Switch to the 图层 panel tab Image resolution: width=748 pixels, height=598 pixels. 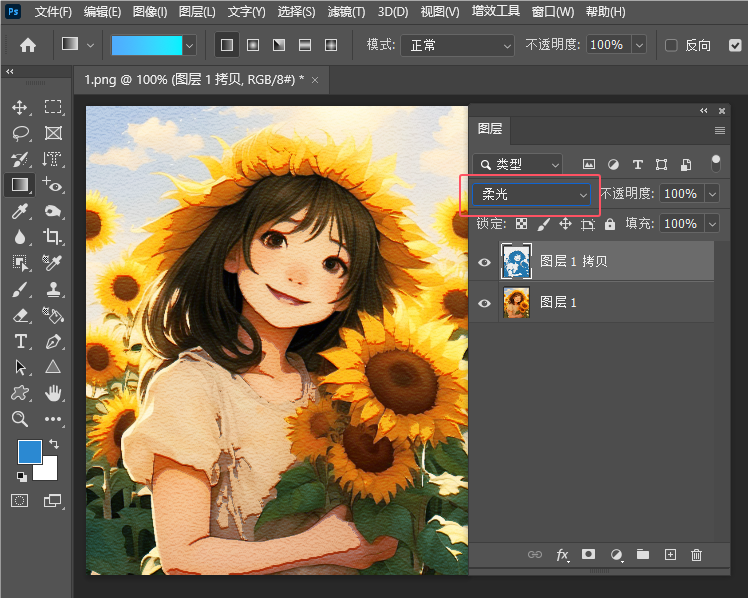tap(490, 129)
